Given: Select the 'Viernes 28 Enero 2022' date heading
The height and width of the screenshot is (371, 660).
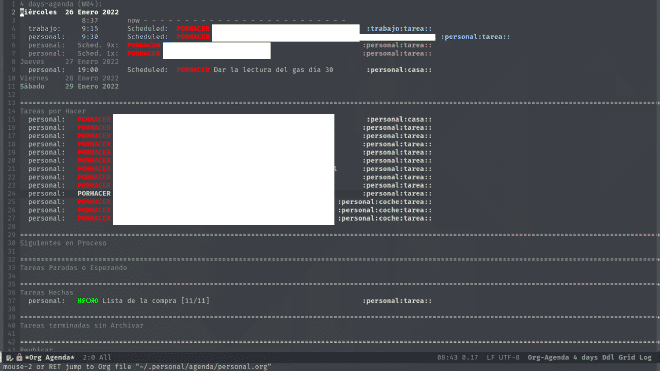Looking at the screenshot, I should tap(69, 78).
